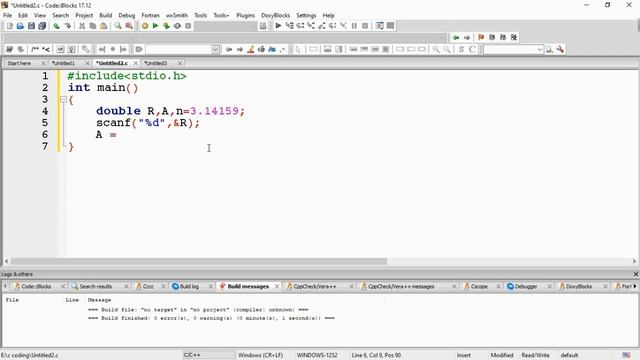
Task: Click the Debug/Continue black arrow icon
Action: pos(278,26)
